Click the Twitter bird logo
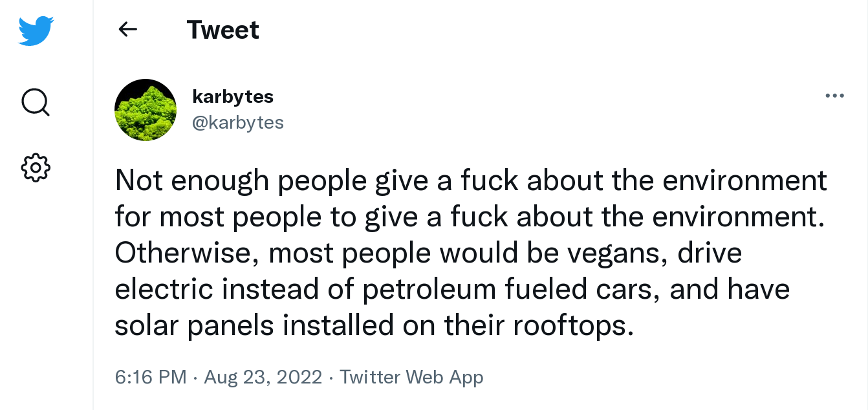868x410 pixels. (36, 30)
